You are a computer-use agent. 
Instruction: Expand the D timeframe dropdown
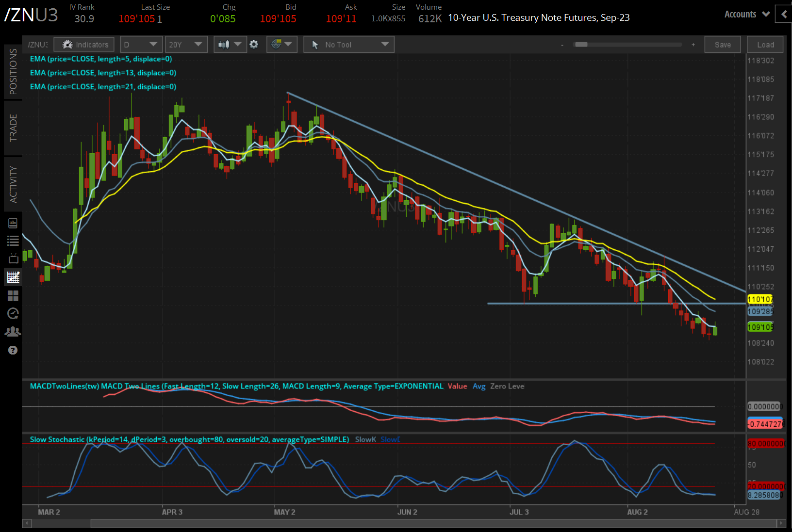(141, 45)
